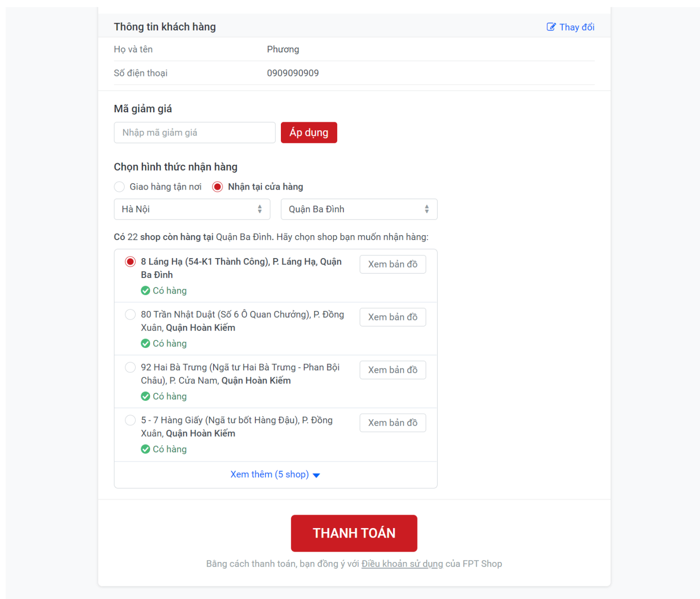The width and height of the screenshot is (700, 599).
Task: View map for 92 Hai Bà Trưng shop
Action: pos(393,370)
